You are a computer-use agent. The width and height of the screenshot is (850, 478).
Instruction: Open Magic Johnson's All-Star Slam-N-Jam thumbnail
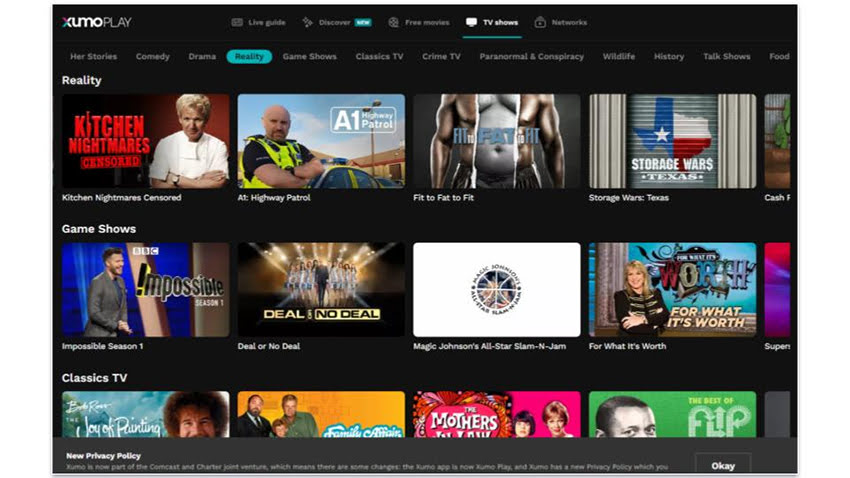pyautogui.click(x=497, y=289)
